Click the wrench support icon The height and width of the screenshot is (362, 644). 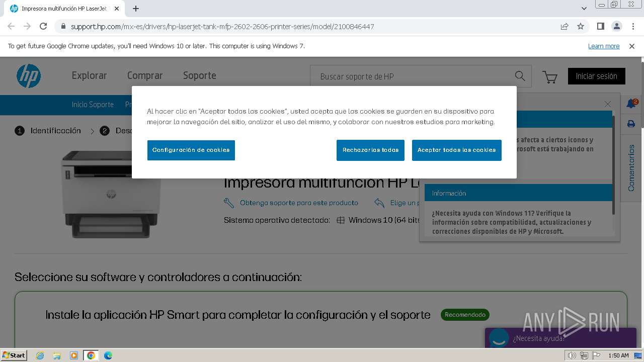click(x=229, y=203)
